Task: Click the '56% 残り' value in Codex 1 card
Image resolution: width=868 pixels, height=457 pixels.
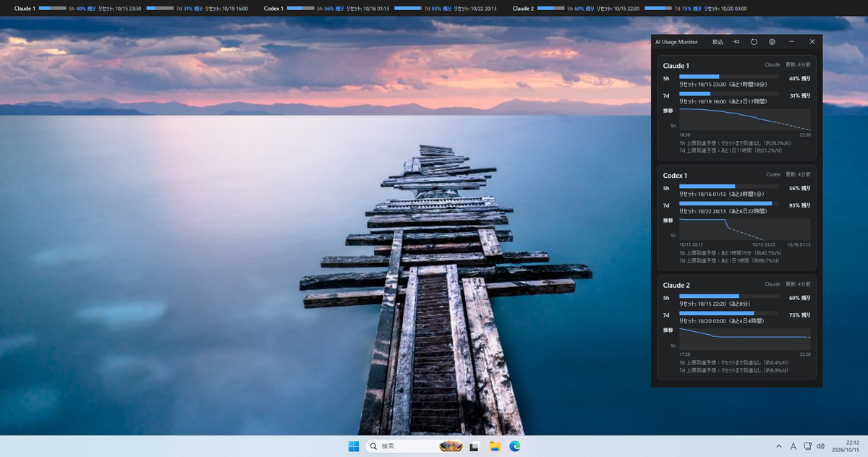Action: point(799,188)
